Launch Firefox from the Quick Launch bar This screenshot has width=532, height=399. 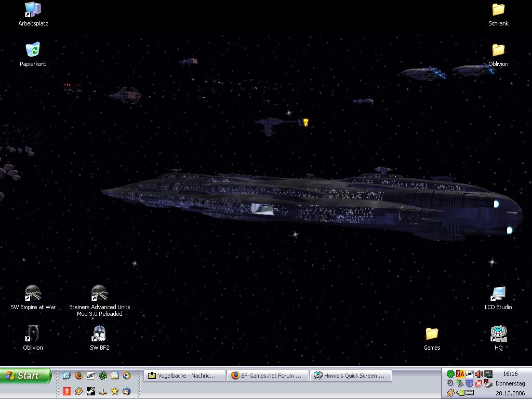79,375
